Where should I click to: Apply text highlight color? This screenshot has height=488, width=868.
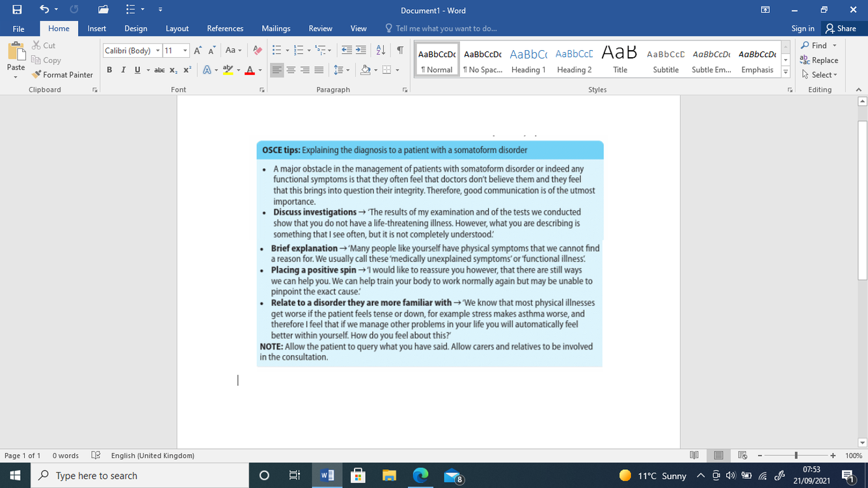[227, 70]
